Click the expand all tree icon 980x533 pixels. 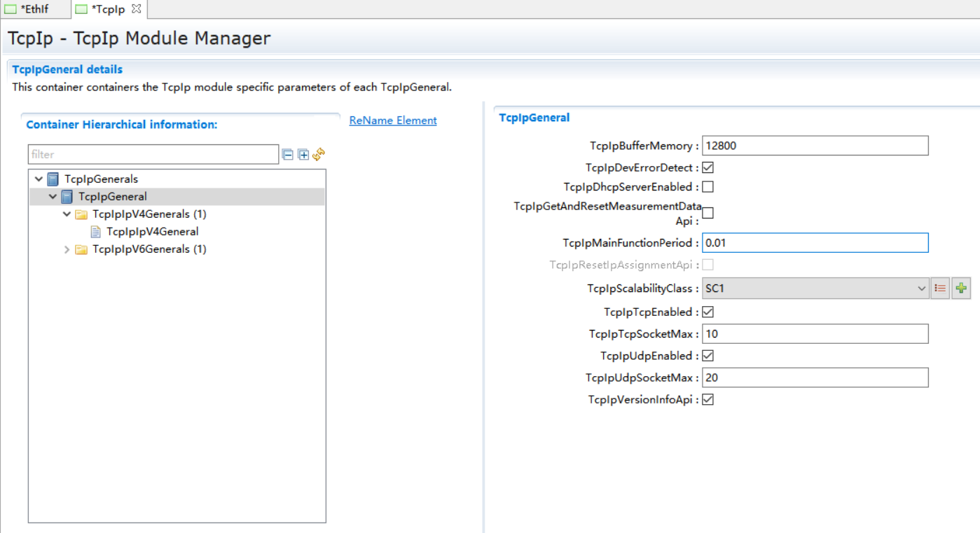coord(303,155)
